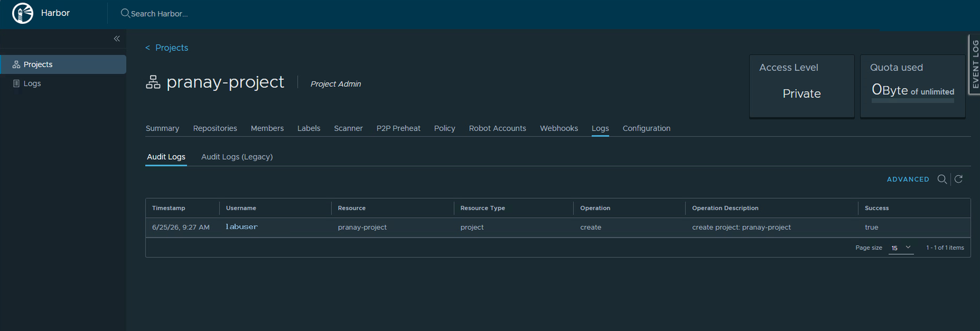This screenshot has width=980, height=331.
Task: Click the Resource column header
Action: point(352,208)
